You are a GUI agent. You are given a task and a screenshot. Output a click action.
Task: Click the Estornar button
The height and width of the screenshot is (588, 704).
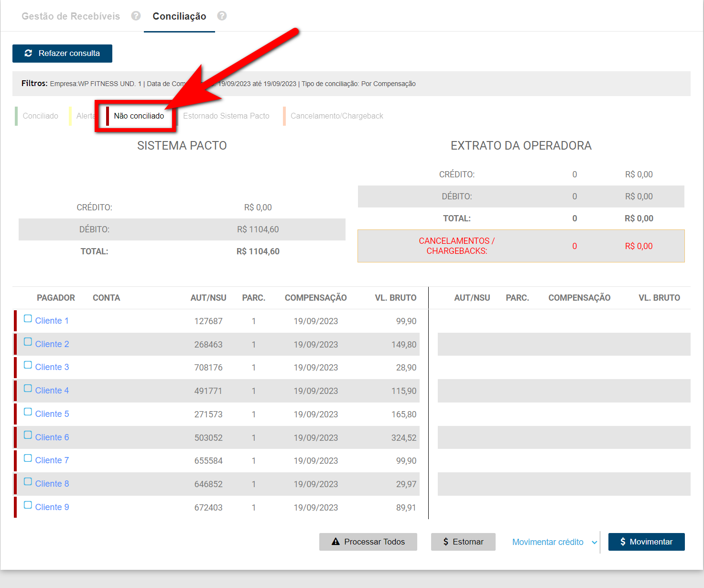(x=463, y=542)
